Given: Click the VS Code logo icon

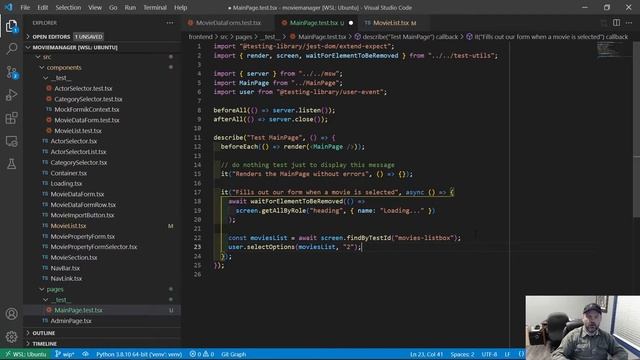Looking at the screenshot, I should click(9, 7).
